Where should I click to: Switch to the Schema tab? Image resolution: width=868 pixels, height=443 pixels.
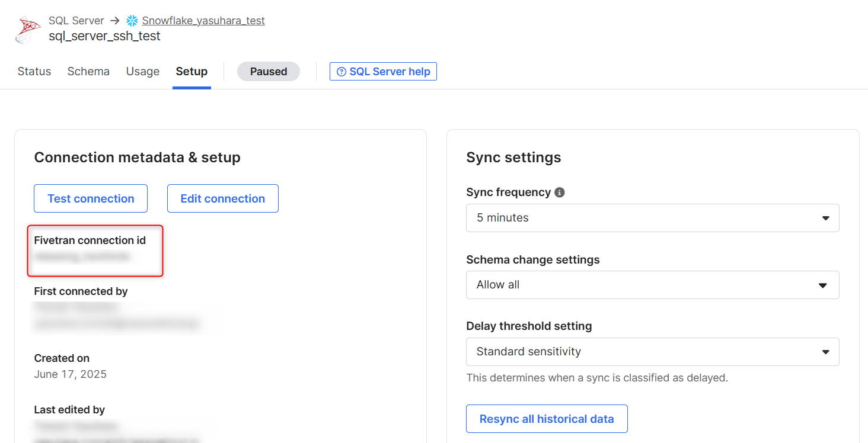point(88,72)
